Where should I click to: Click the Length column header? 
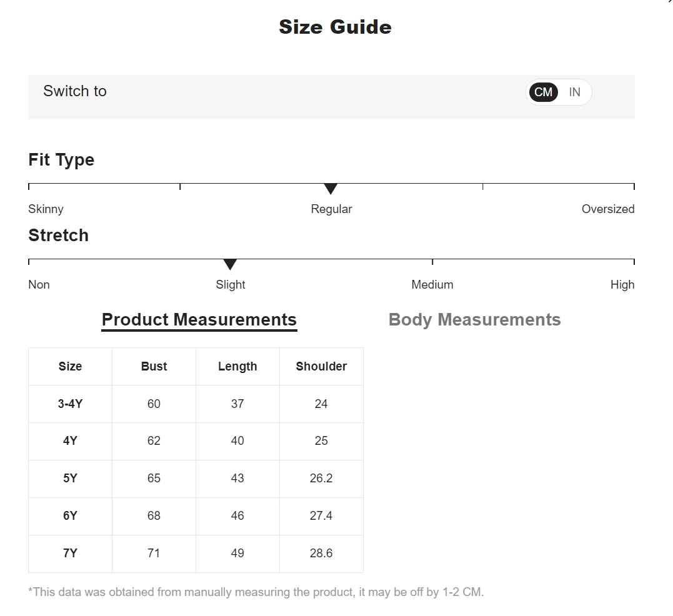pyautogui.click(x=237, y=366)
